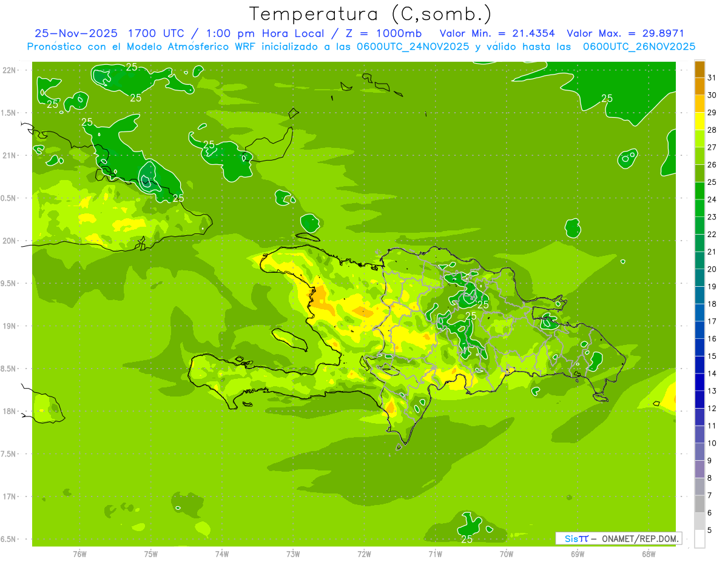Pick legend segment between 25 and 26

(x=699, y=174)
